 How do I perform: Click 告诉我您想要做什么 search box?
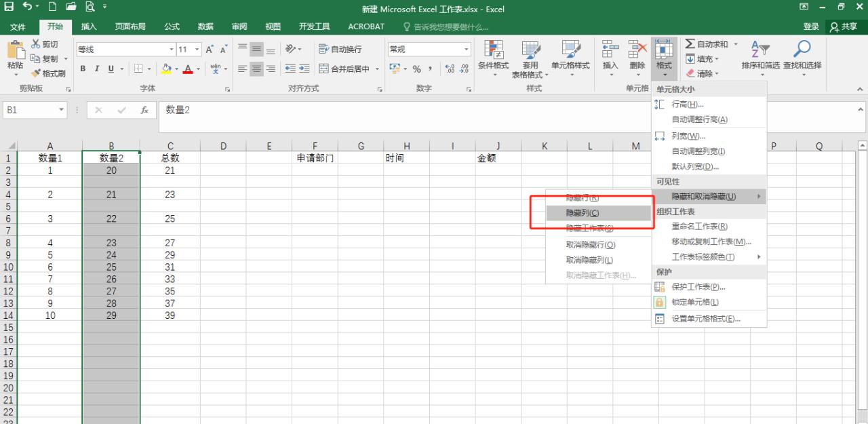click(x=448, y=26)
